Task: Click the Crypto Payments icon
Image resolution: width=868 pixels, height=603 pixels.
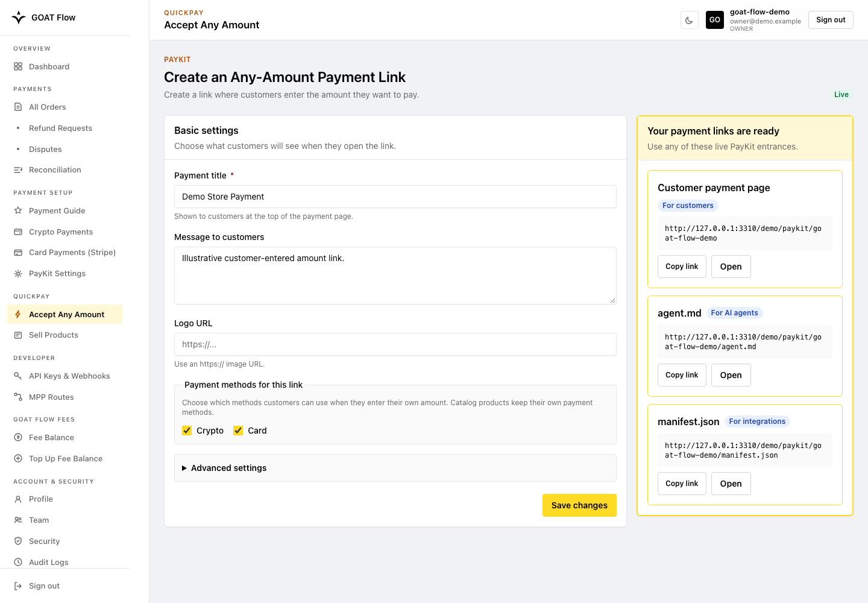Action: 18,232
